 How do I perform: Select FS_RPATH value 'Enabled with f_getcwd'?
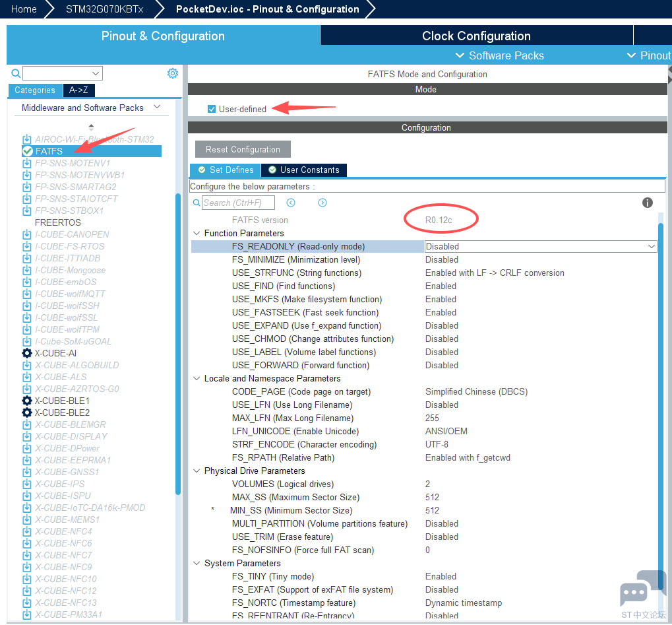[468, 458]
